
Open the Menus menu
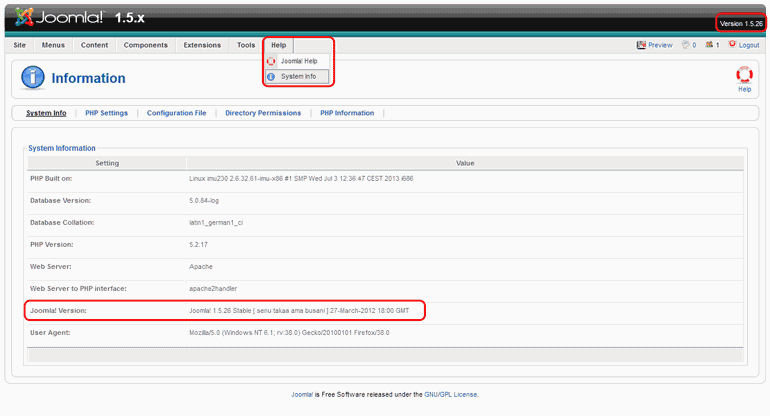(x=53, y=45)
